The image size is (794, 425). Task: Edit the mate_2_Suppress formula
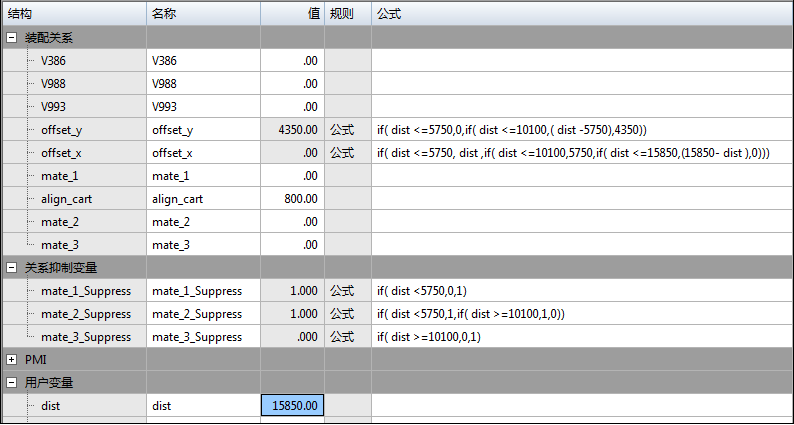(581, 314)
